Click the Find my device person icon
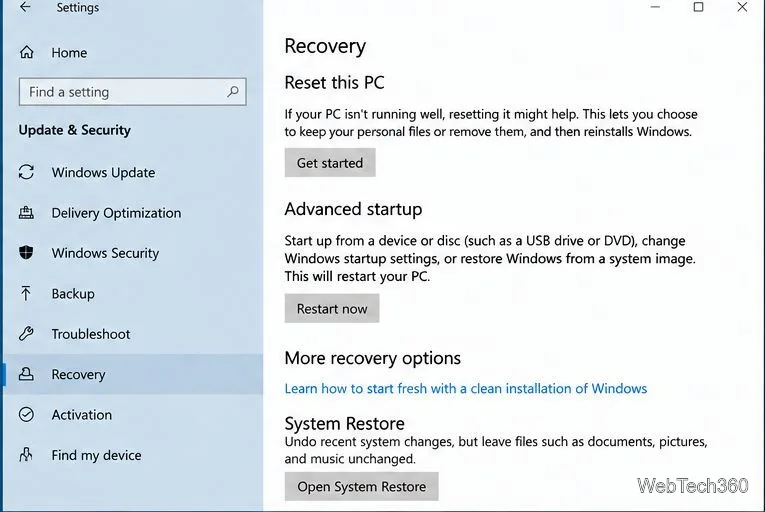The image size is (765, 512). coord(26,454)
